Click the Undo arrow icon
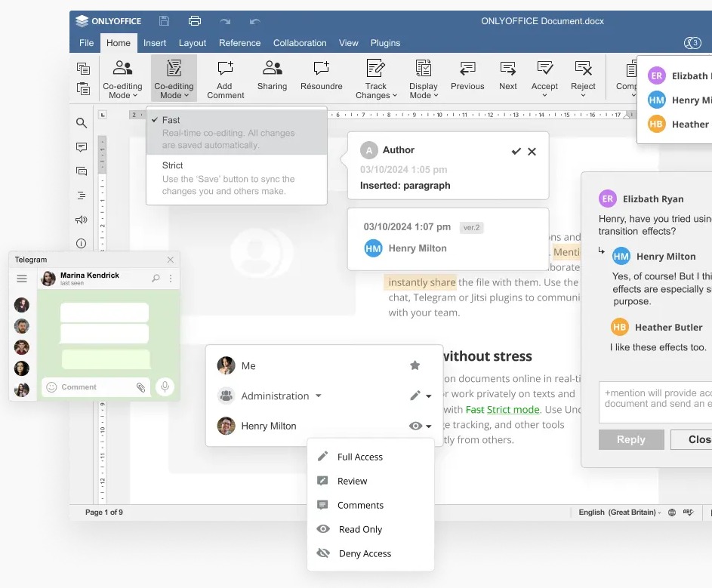The image size is (712, 588). pos(254,21)
